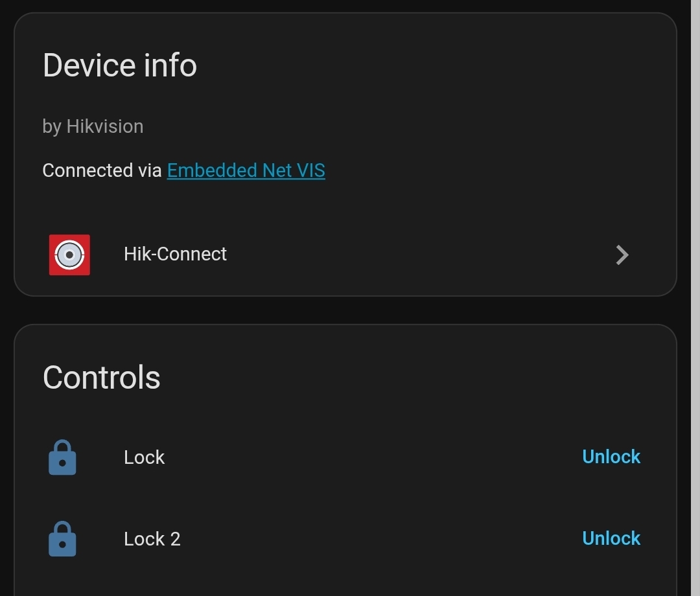
Task: Click the red Hik-Connect integration logo
Action: coord(69,255)
